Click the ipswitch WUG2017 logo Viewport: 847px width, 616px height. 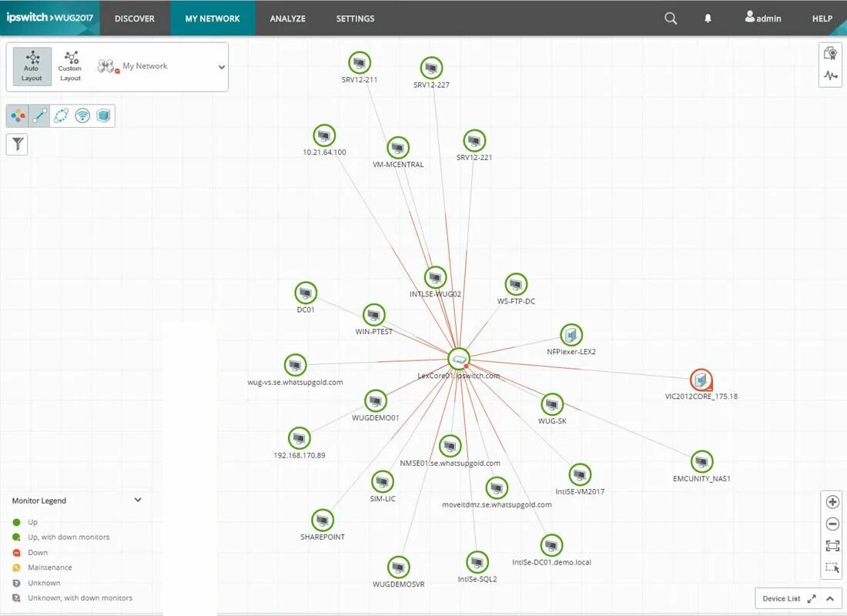(50, 17)
